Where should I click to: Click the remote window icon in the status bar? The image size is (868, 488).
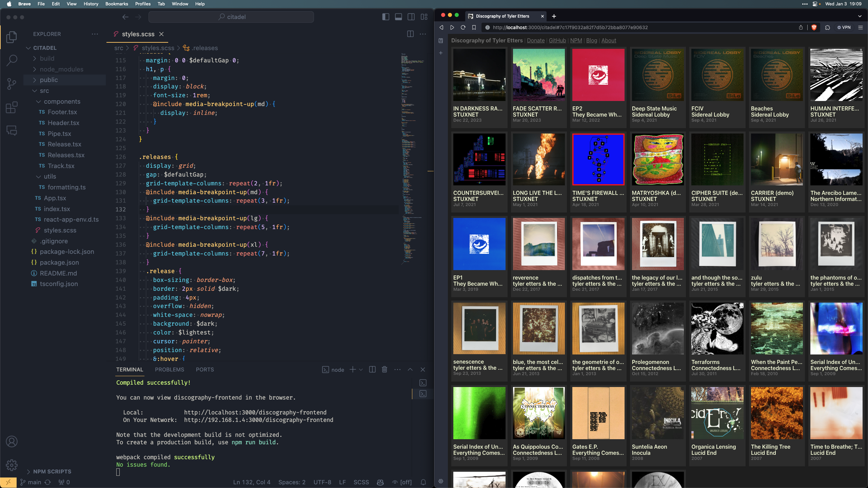[8, 482]
